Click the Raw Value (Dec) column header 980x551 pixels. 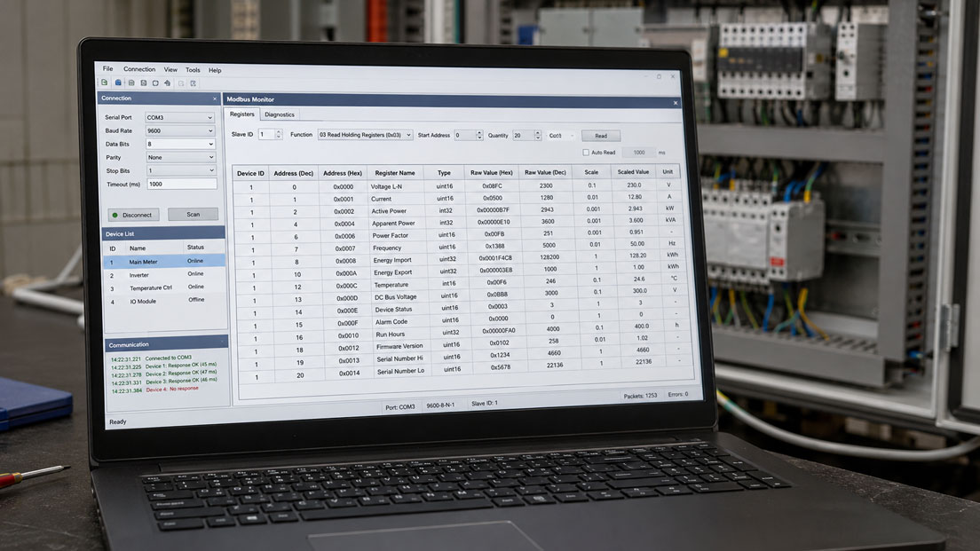point(545,172)
